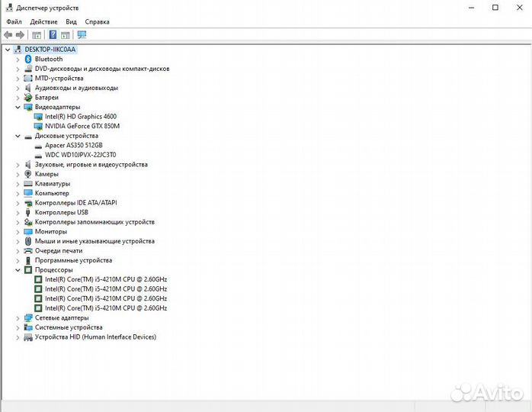Screen dimensions: 532x412
Task: Select Контроллеры IDE ATA/ATAPI label
Action: click(76, 203)
